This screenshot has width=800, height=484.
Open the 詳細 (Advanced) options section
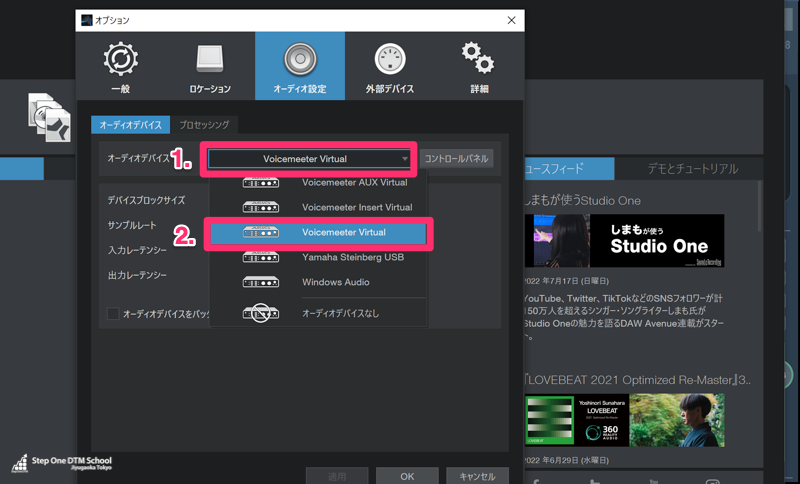[479, 66]
